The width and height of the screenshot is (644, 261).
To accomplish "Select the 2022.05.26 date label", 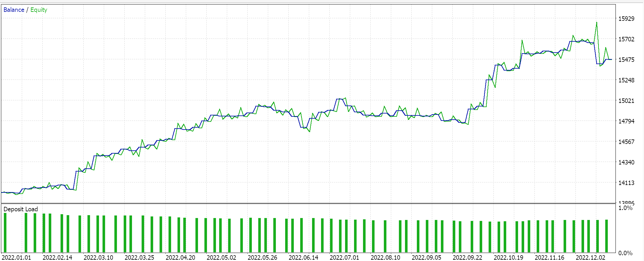I will [262, 257].
